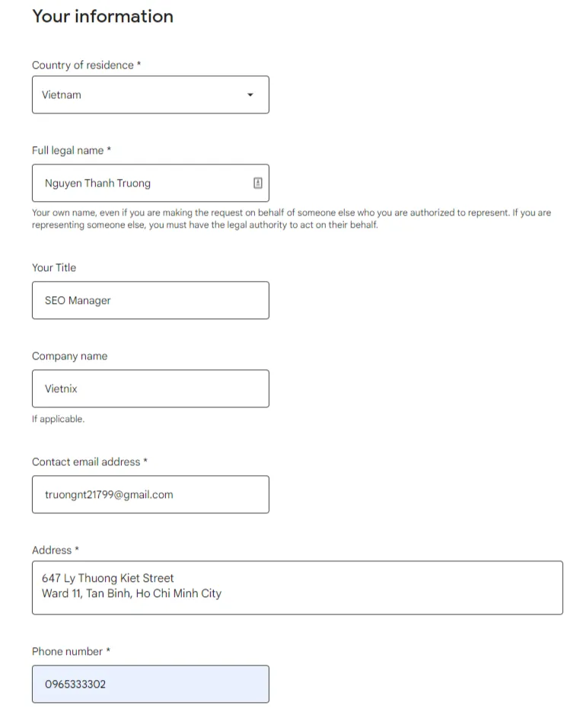
Task: Click the legal authority helper text under name
Action: (292, 219)
